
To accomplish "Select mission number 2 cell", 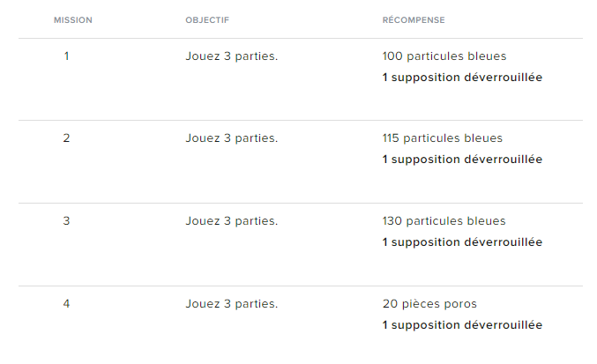I will (x=66, y=138).
